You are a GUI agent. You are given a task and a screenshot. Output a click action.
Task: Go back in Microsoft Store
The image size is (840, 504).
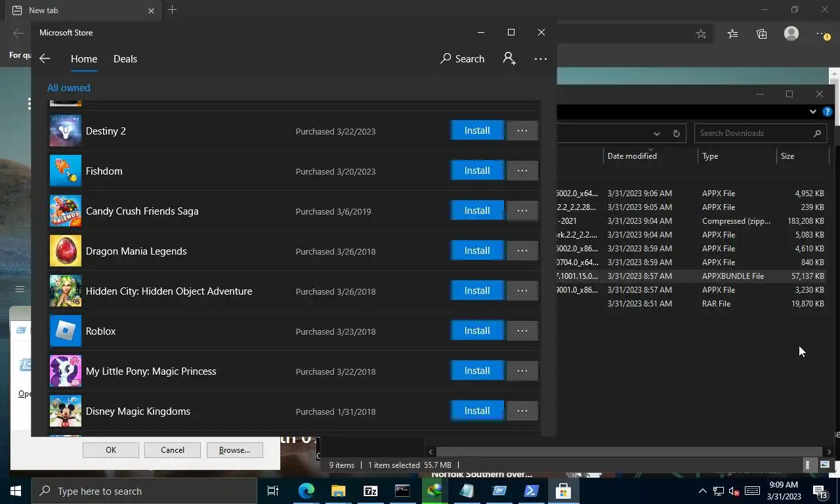(45, 59)
